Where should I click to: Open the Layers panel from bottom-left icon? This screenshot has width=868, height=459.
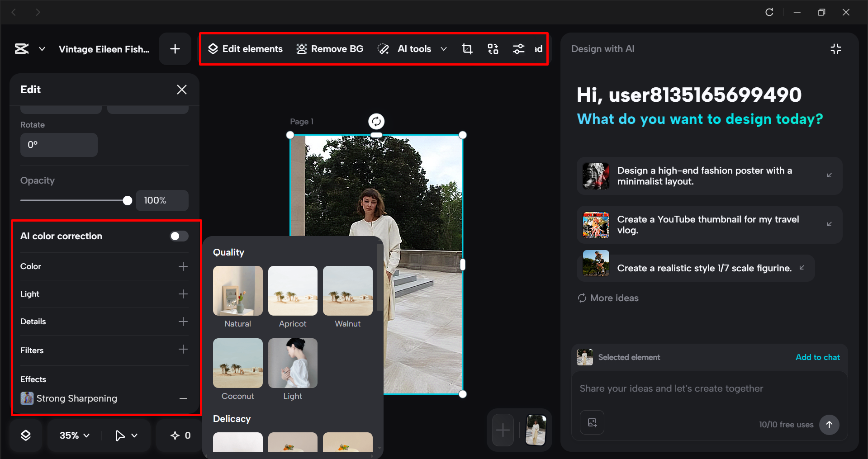26,435
